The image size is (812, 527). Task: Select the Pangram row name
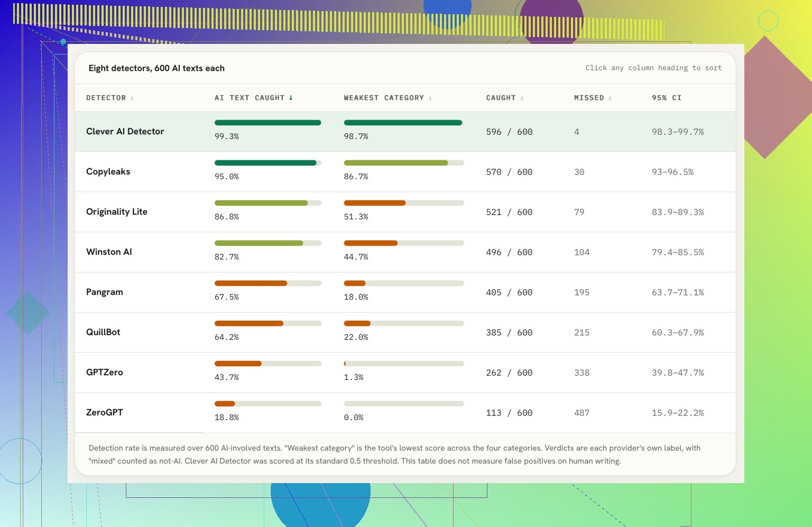pos(105,292)
